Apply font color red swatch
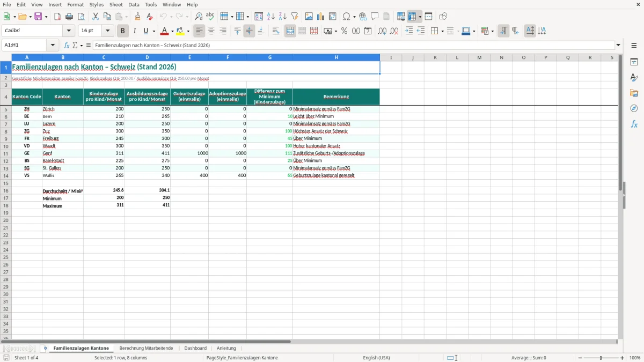Viewport: 644px width, 362px height. tap(164, 31)
